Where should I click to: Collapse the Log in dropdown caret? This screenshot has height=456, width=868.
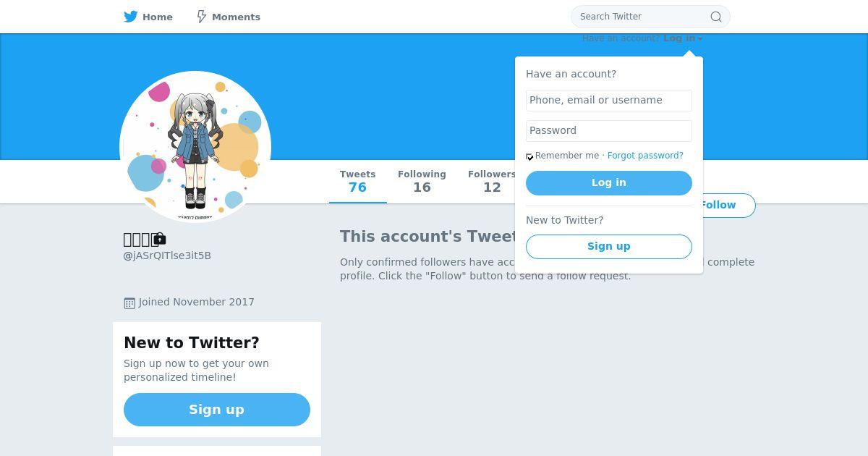[700, 39]
